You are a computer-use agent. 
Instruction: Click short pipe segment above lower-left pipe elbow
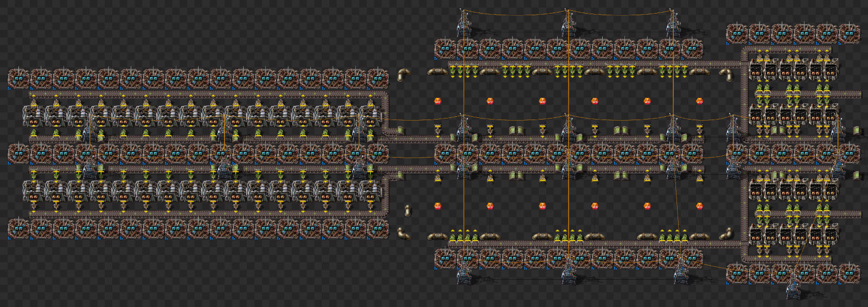click(407, 210)
